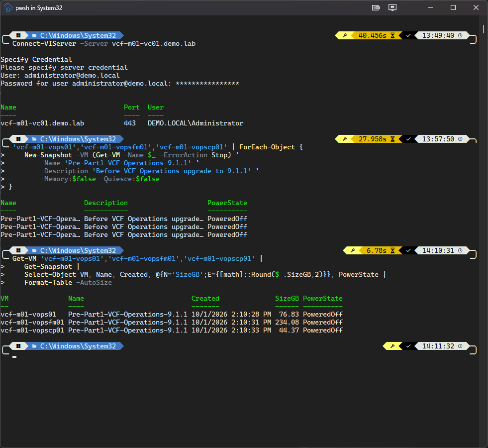Click the vertical scrollbar thumb
488x448 pixels.
coord(484,29)
